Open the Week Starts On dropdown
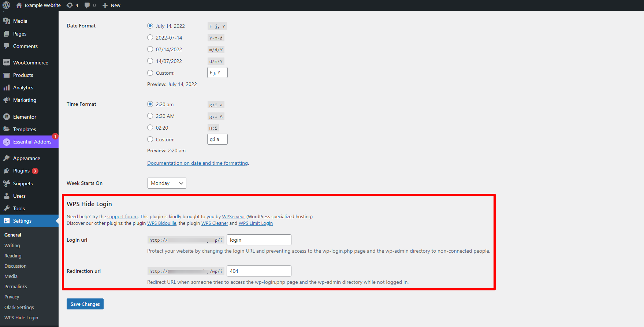The image size is (644, 327). click(167, 183)
